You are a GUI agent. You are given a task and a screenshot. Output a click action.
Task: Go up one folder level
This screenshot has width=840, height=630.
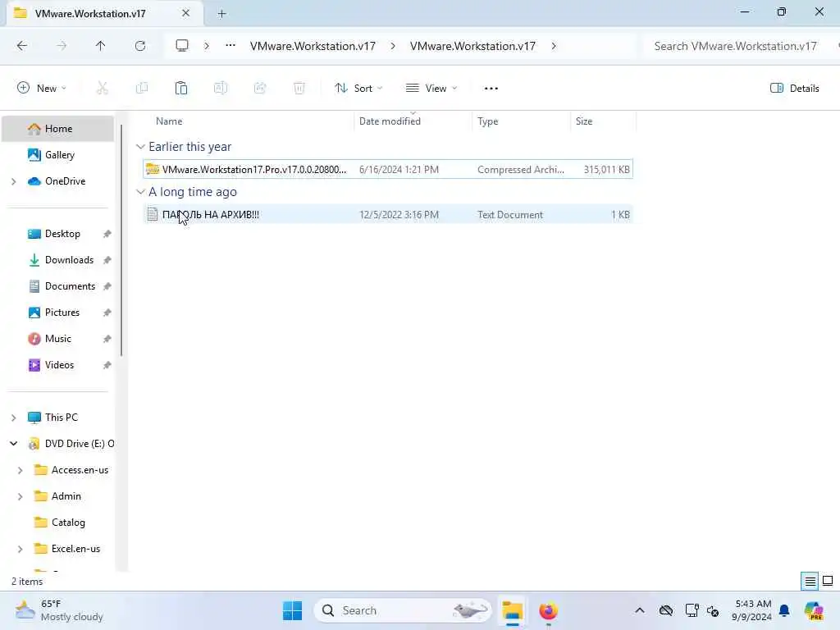pyautogui.click(x=100, y=46)
